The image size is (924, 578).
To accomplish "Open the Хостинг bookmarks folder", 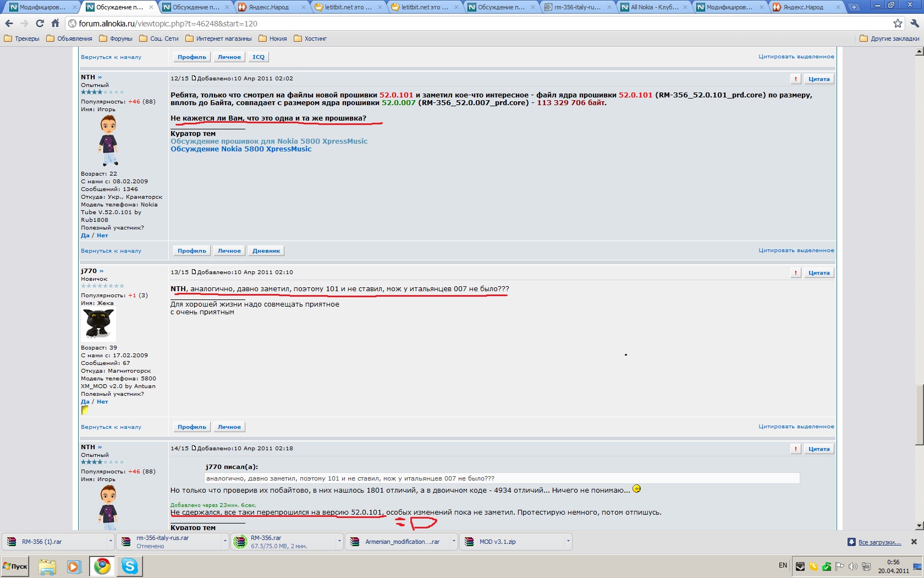I will [x=311, y=39].
